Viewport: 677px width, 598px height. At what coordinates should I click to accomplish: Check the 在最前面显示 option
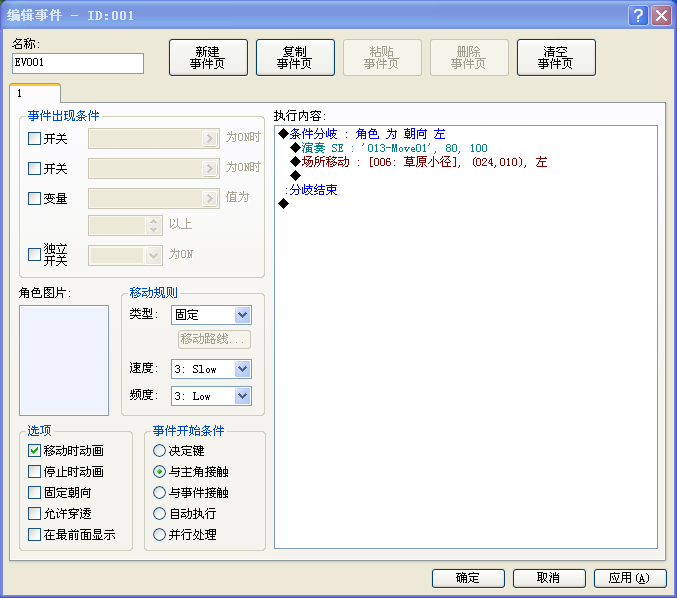pyautogui.click(x=34, y=535)
